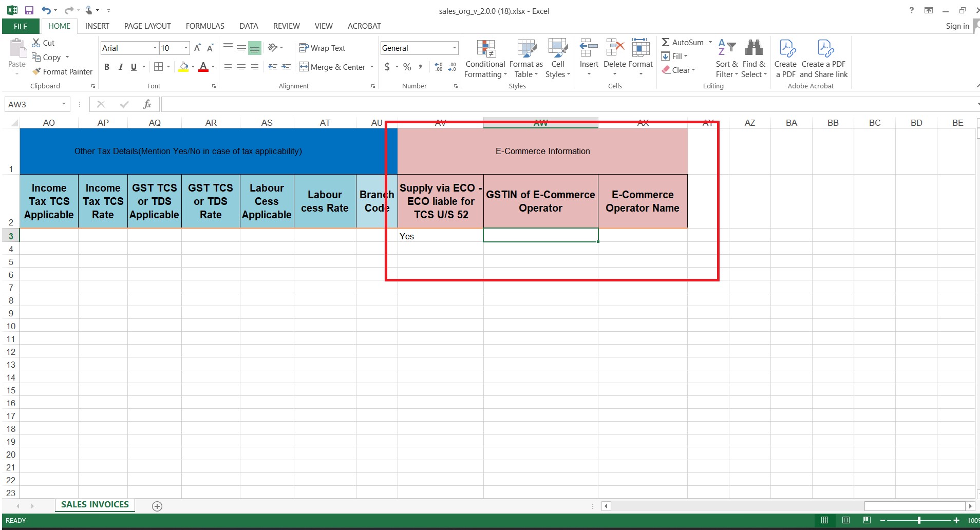Open the General number format dropdown

[454, 48]
